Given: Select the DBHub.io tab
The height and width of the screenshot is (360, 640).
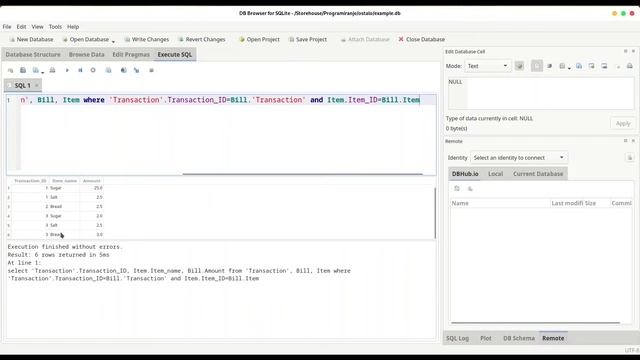Looking at the screenshot, I should (465, 174).
